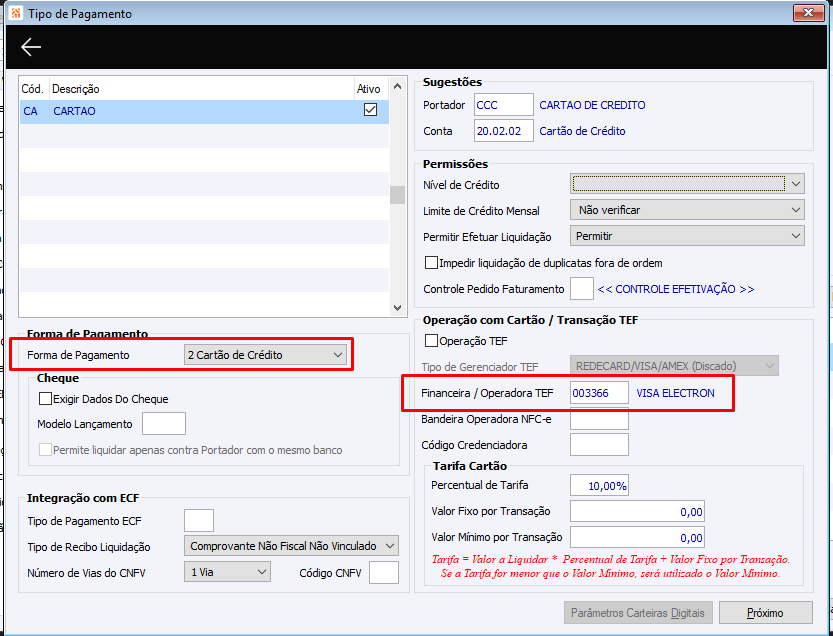
Task: Check the Operação TEF checkbox
Action: [431, 341]
